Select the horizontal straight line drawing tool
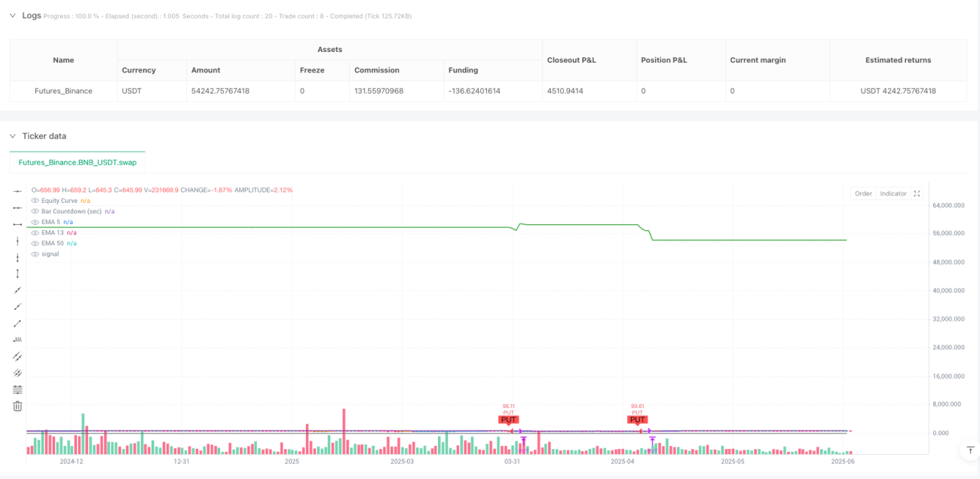This screenshot has width=980, height=479. 18,192
